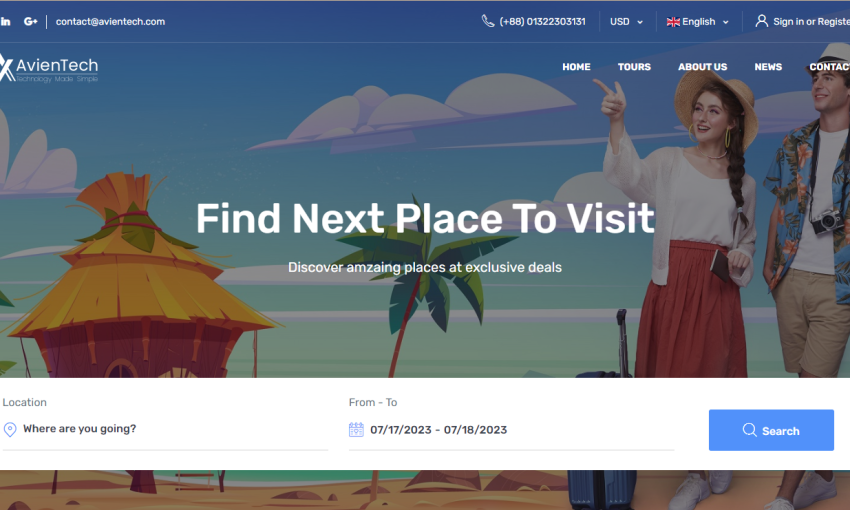Open the Google Plus social icon
850x510 pixels.
coord(30,22)
